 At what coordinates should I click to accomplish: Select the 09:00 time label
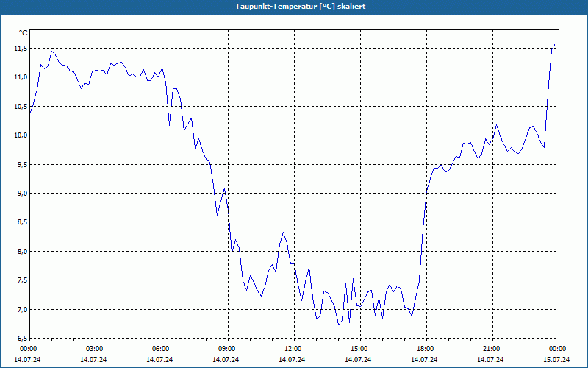click(227, 349)
